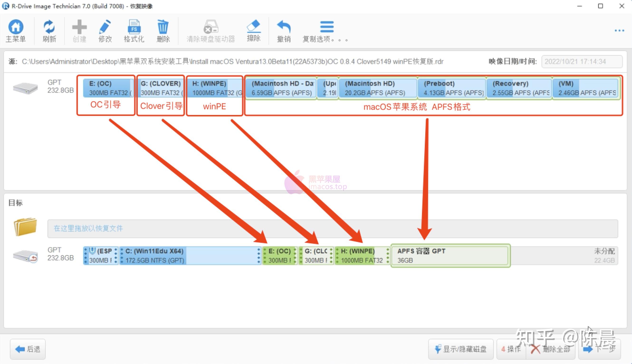Select the E: (OC) source partition

point(108,88)
